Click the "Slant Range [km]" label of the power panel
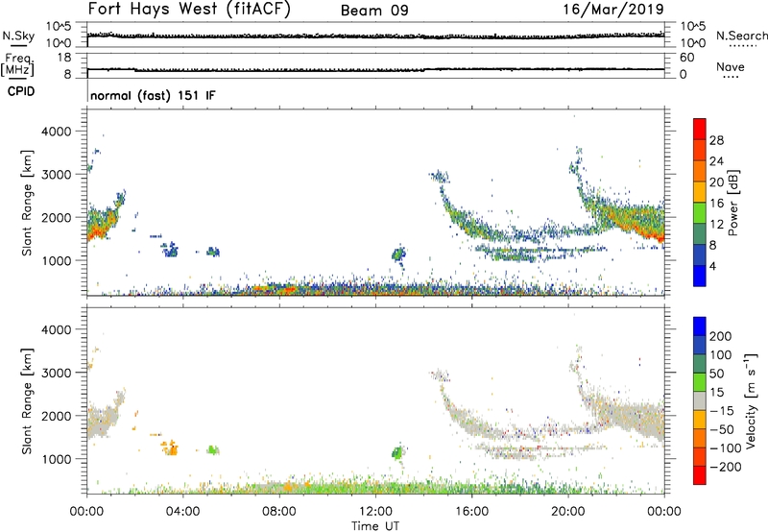 click(x=27, y=203)
